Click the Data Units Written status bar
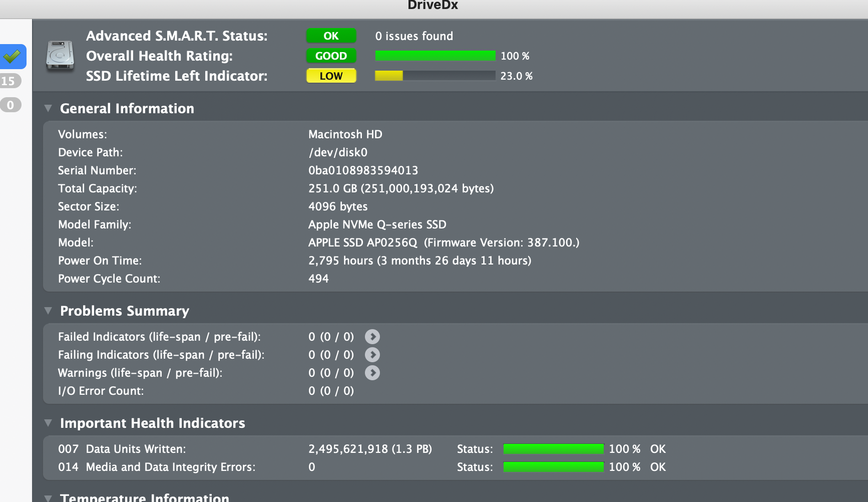The width and height of the screenshot is (868, 502). pos(553,449)
